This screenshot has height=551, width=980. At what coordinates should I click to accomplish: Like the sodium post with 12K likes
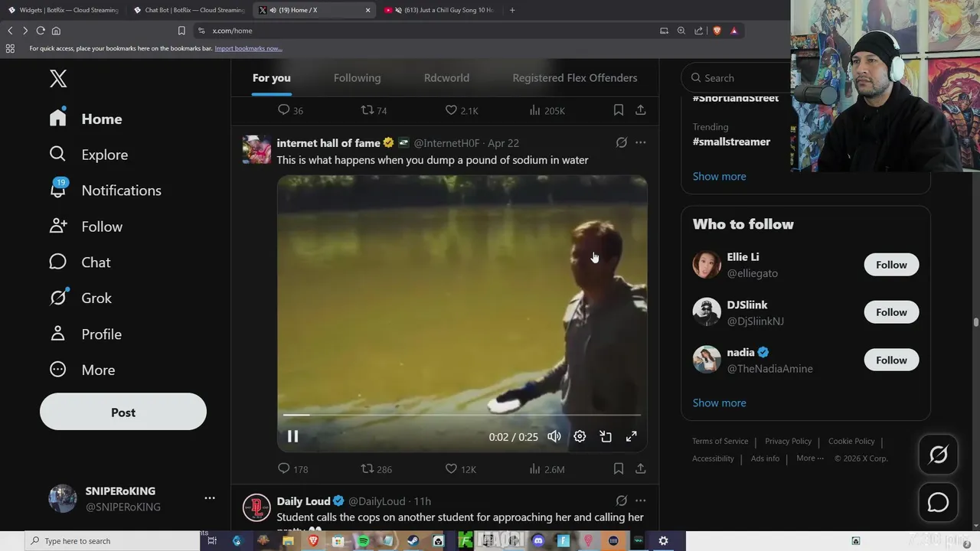point(461,469)
